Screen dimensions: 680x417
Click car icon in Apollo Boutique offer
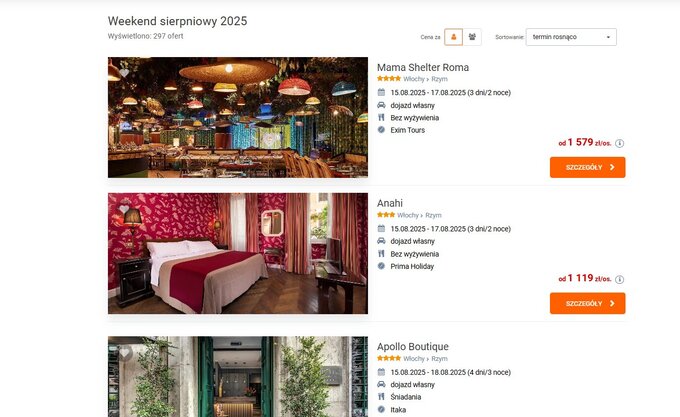coord(381,384)
